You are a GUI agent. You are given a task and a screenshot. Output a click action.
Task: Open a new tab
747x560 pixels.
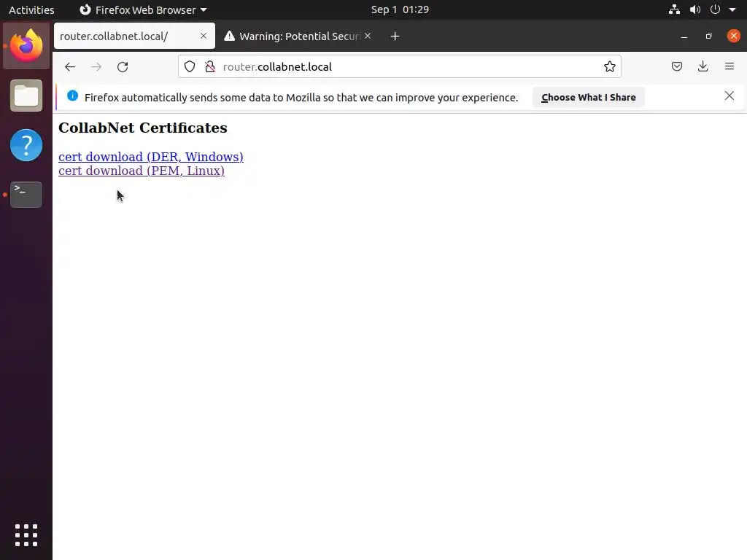pos(395,36)
